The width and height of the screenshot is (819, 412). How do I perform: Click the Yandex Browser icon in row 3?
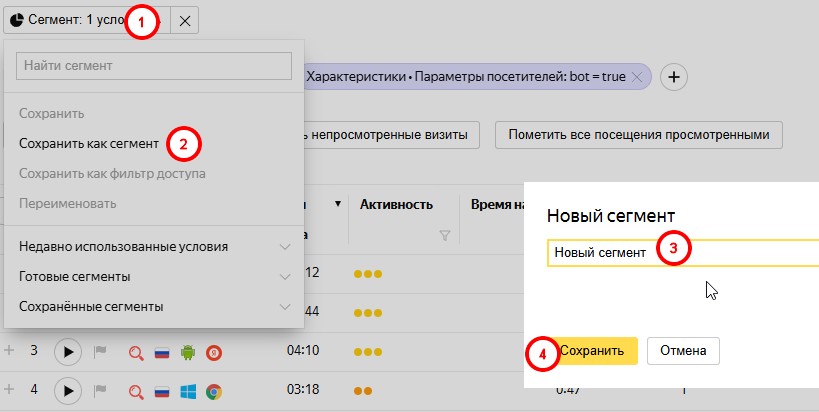click(214, 353)
